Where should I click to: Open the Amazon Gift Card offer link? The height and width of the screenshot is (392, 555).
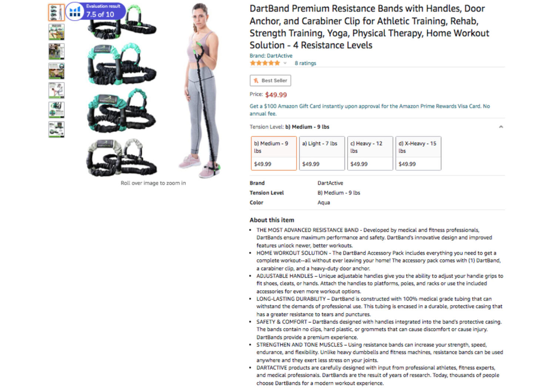370,110
